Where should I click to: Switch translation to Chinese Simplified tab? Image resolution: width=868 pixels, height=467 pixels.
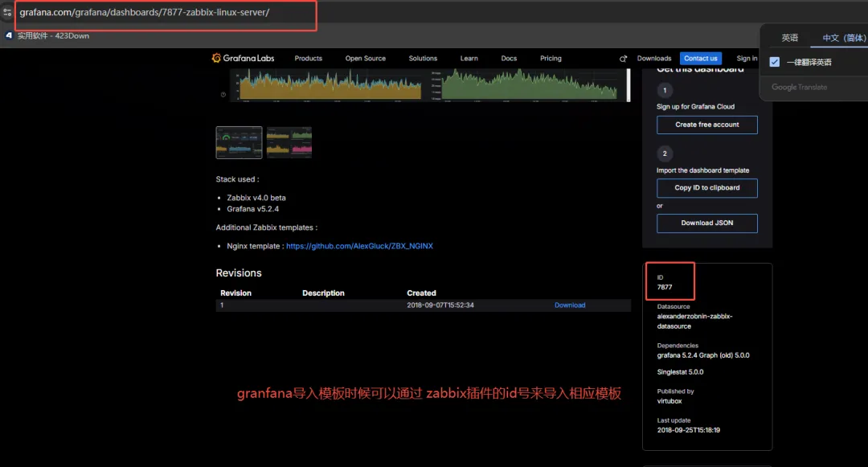(x=844, y=38)
